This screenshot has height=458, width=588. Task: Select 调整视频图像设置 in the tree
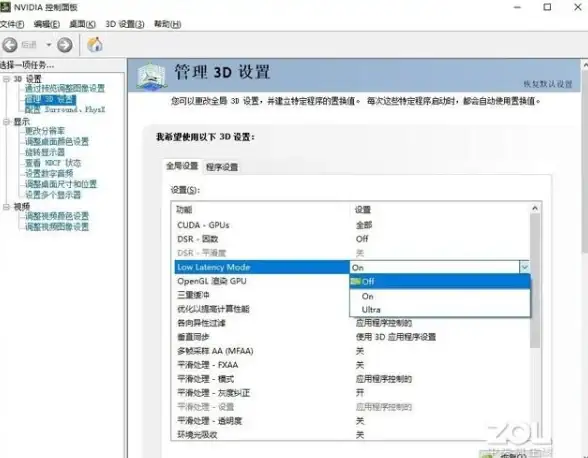(57, 227)
